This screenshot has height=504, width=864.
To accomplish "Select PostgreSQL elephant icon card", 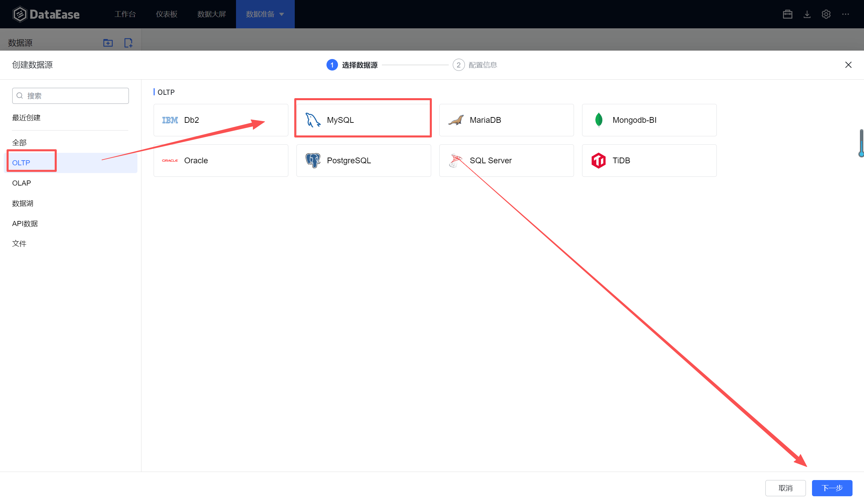I will point(363,160).
